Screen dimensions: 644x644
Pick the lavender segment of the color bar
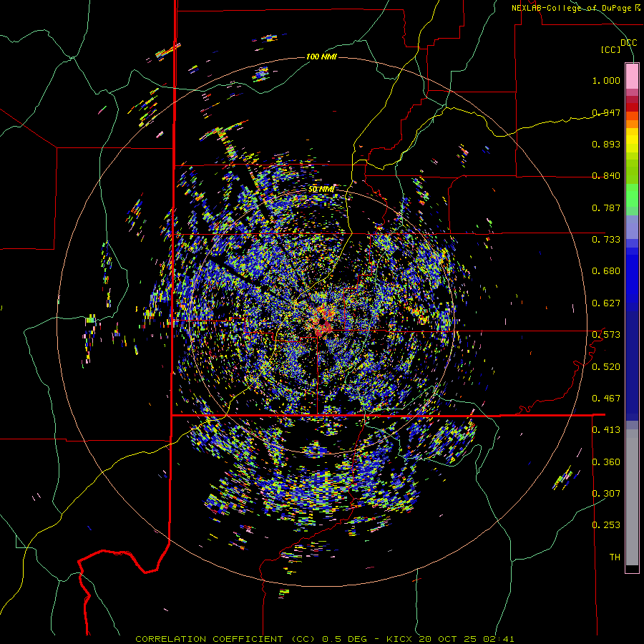632,227
